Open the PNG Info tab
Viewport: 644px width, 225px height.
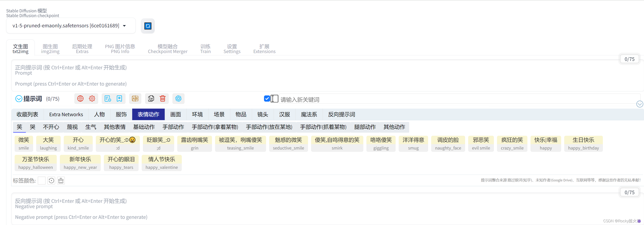(x=120, y=49)
